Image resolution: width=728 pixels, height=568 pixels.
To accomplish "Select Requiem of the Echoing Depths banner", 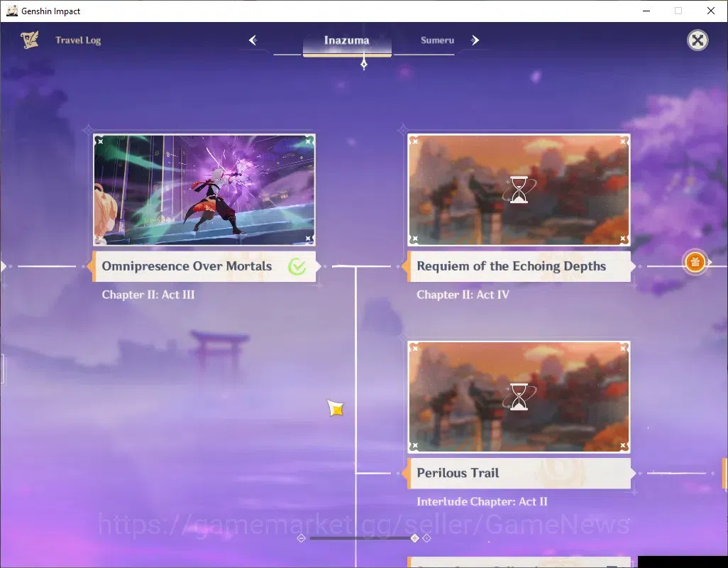I will (x=519, y=266).
